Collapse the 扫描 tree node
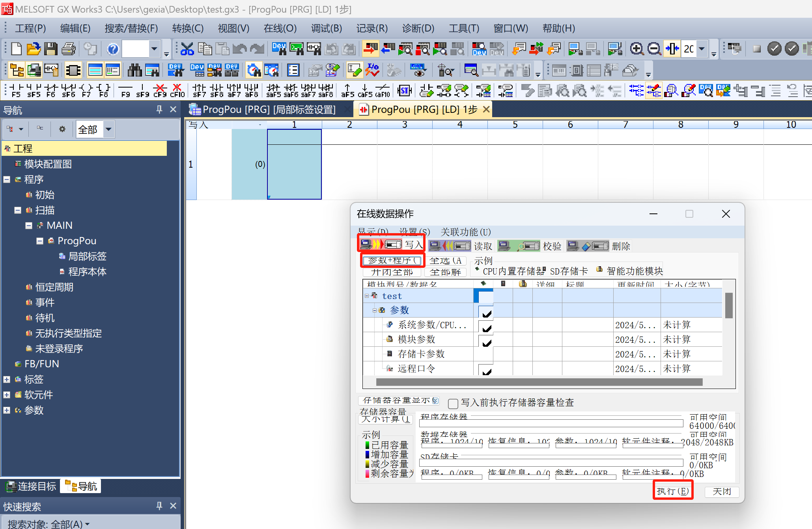Viewport: 812px width, 529px height. [18, 210]
